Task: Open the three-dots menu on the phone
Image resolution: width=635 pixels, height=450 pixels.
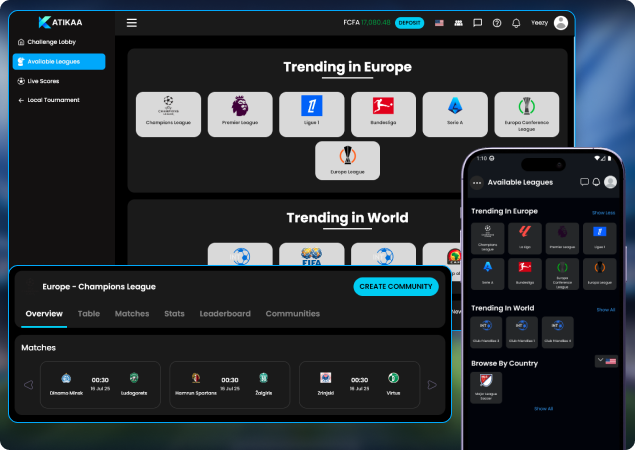Action: [477, 183]
